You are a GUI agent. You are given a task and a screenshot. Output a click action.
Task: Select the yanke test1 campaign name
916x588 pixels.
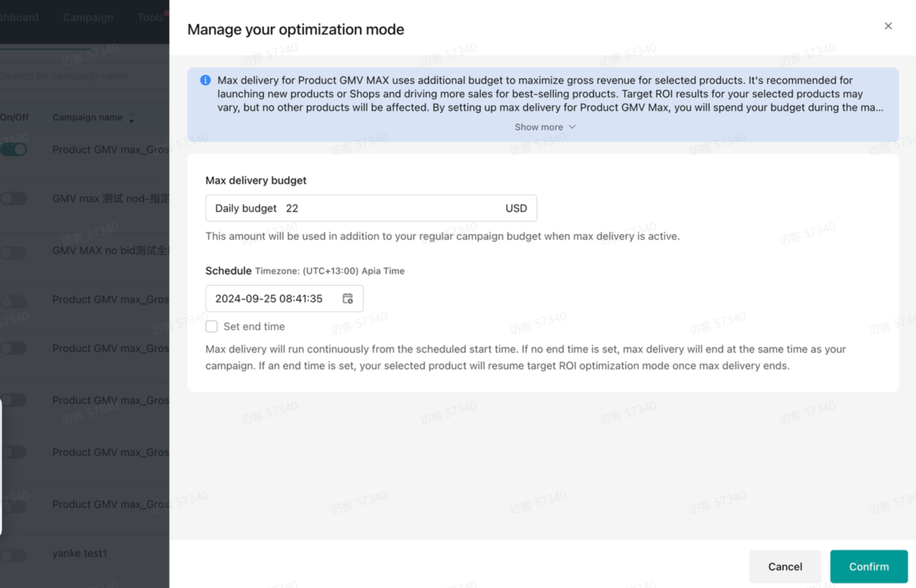(80, 553)
